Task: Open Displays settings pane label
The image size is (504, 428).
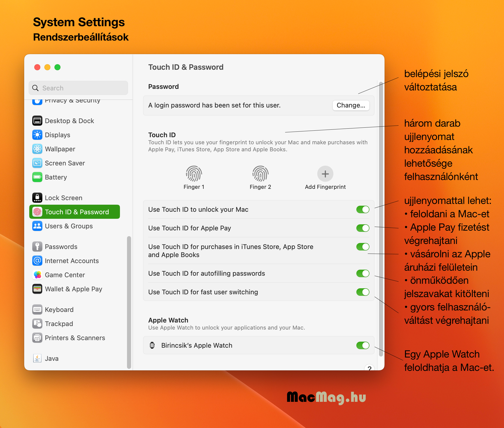Action: pos(57,135)
